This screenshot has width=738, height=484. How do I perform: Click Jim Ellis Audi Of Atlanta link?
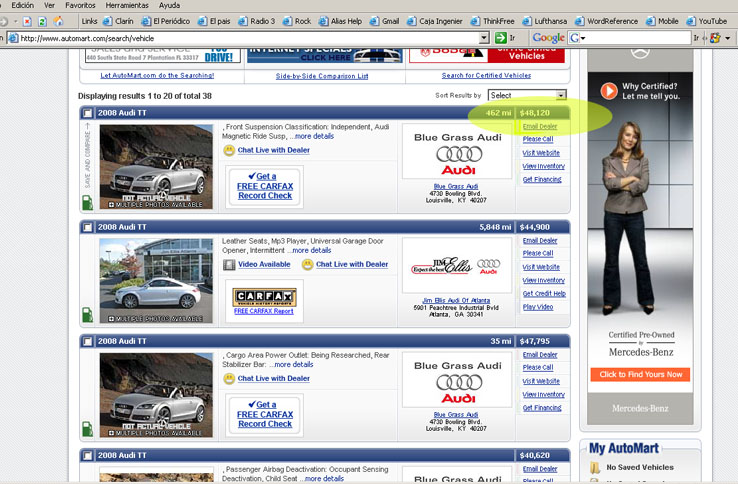456,300
